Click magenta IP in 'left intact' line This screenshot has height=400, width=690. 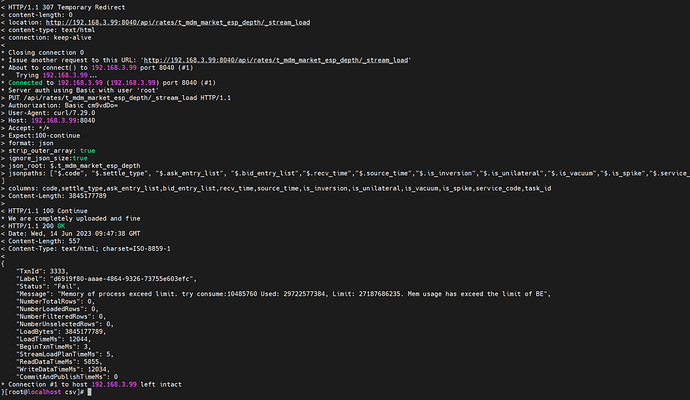pyautogui.click(x=114, y=385)
